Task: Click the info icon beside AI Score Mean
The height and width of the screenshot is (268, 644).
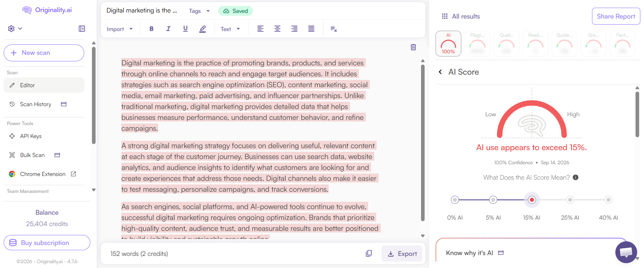Action: tap(575, 177)
